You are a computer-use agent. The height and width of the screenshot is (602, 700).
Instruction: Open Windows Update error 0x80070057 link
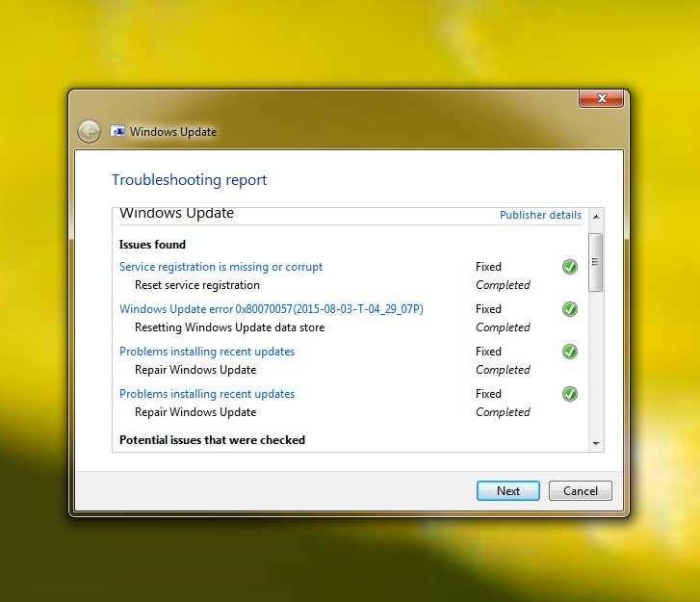pos(272,309)
